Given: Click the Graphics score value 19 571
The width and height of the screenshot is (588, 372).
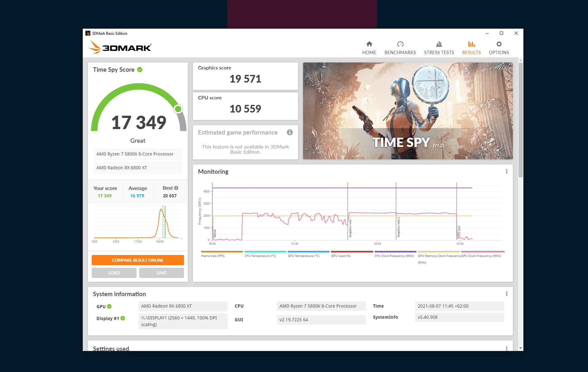Looking at the screenshot, I should 245,79.
